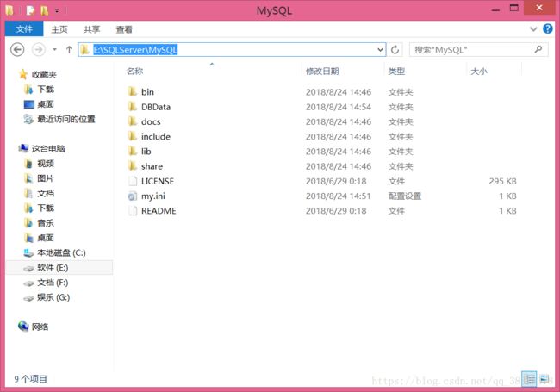Screen dimensions: 560x392
Task: Select the LICENSE file icon
Action: [x=133, y=181]
